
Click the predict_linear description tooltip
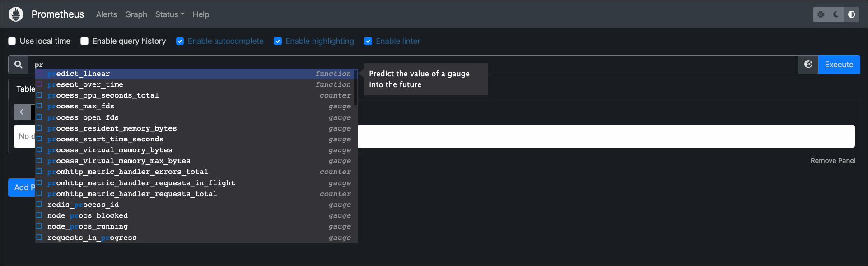[426, 79]
